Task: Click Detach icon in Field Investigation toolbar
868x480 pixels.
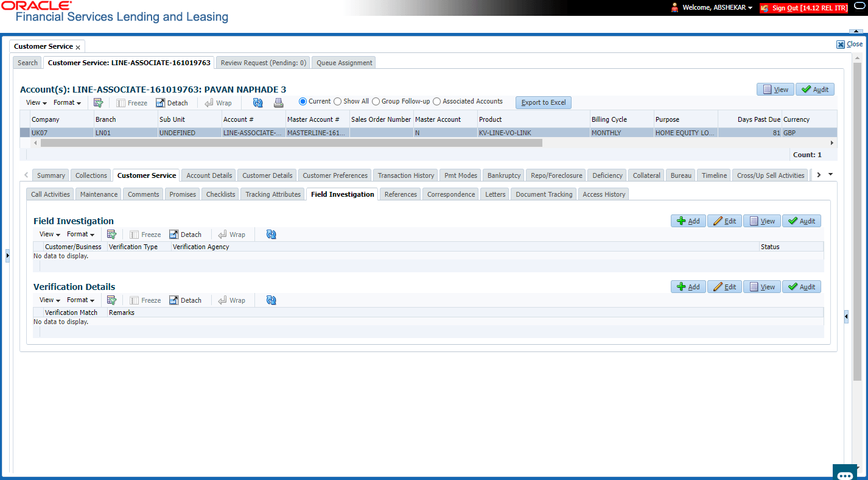Action: [x=173, y=235]
